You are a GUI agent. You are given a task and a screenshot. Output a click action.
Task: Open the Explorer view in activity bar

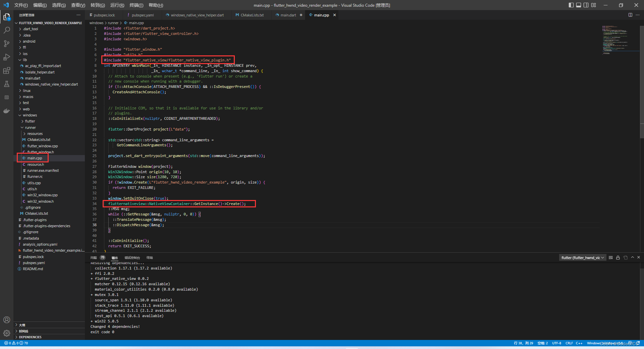click(7, 17)
